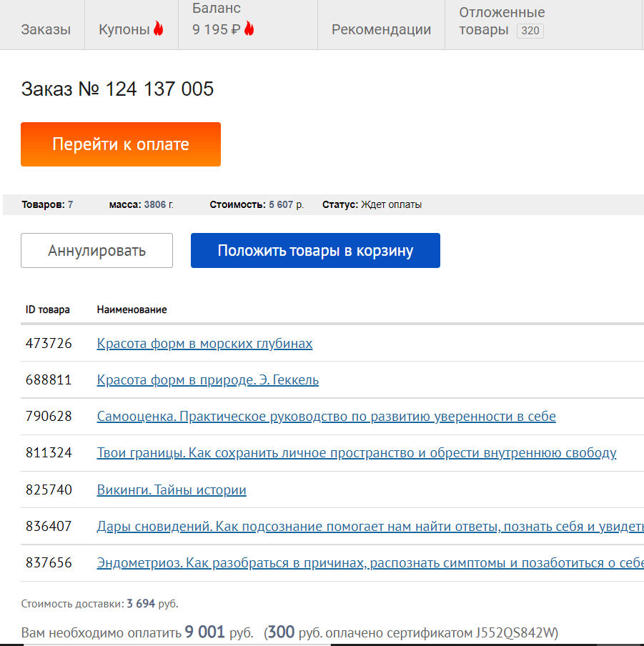Click product ID 825740

pyautogui.click(x=49, y=490)
